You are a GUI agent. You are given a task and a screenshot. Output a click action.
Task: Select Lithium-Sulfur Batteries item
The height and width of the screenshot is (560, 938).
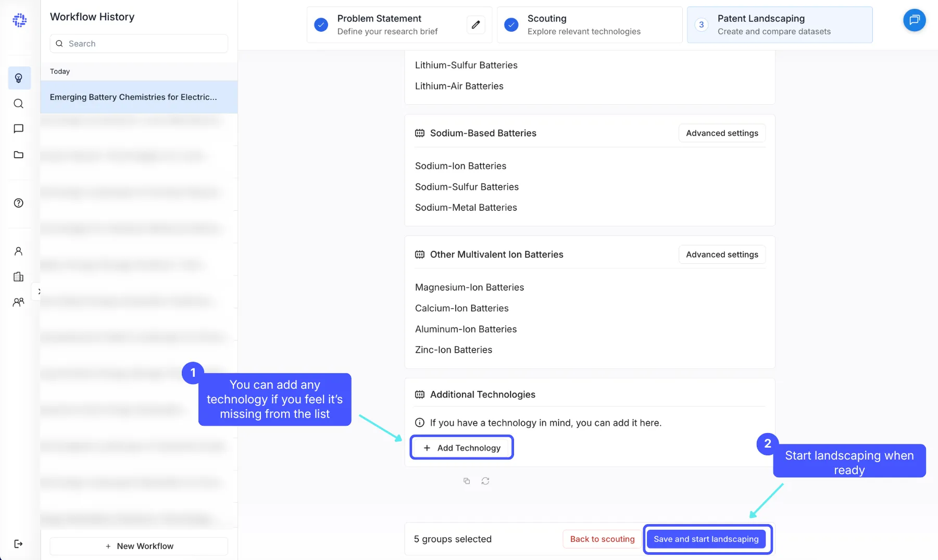[x=466, y=65]
